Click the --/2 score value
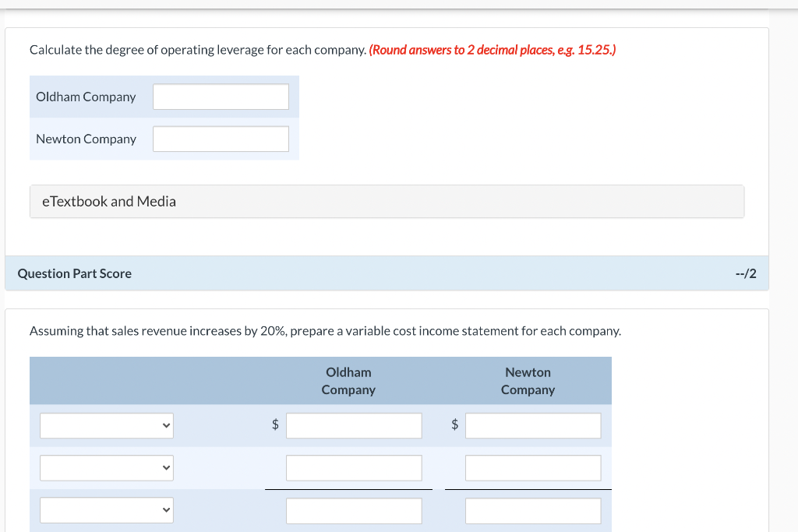798x532 pixels. pyautogui.click(x=746, y=273)
